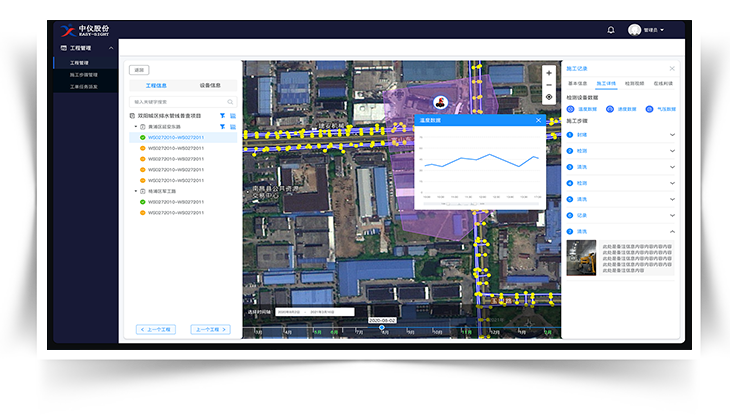Click the 上一个工程 button

tap(155, 329)
